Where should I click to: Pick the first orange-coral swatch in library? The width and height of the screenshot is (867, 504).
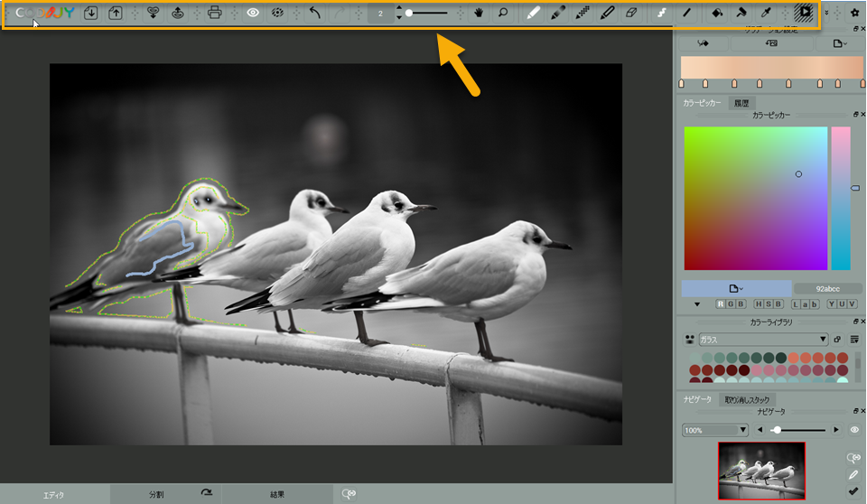[x=793, y=358]
